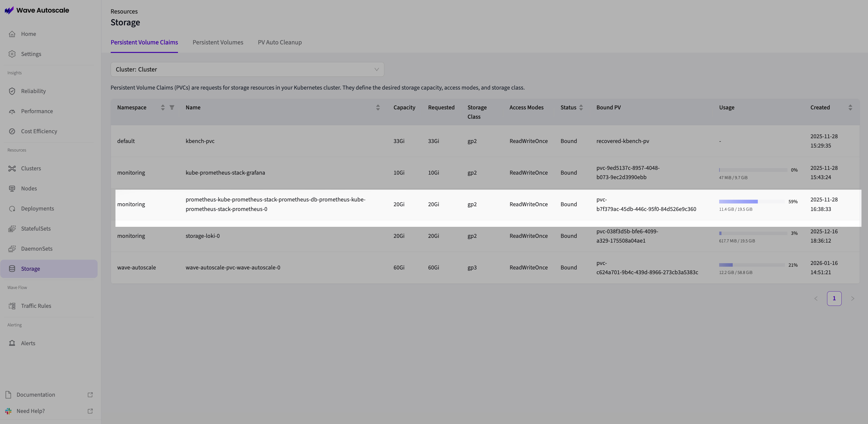
Task: Open the Traffic Rules page
Action: click(49, 306)
